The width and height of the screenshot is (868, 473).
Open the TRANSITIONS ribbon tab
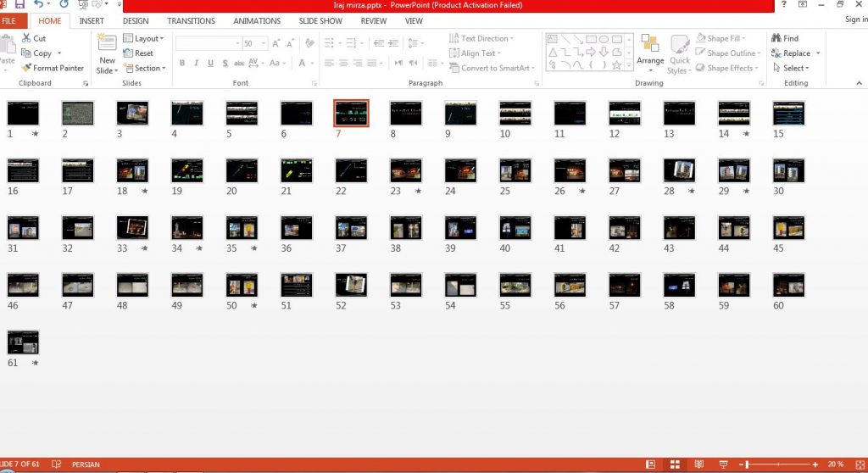point(191,21)
